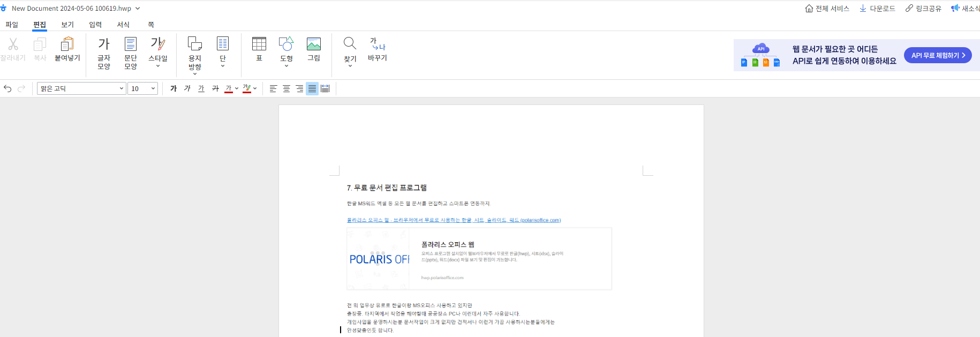The image size is (980, 337).
Task: Open the 입력 tab
Action: pyautogui.click(x=95, y=25)
